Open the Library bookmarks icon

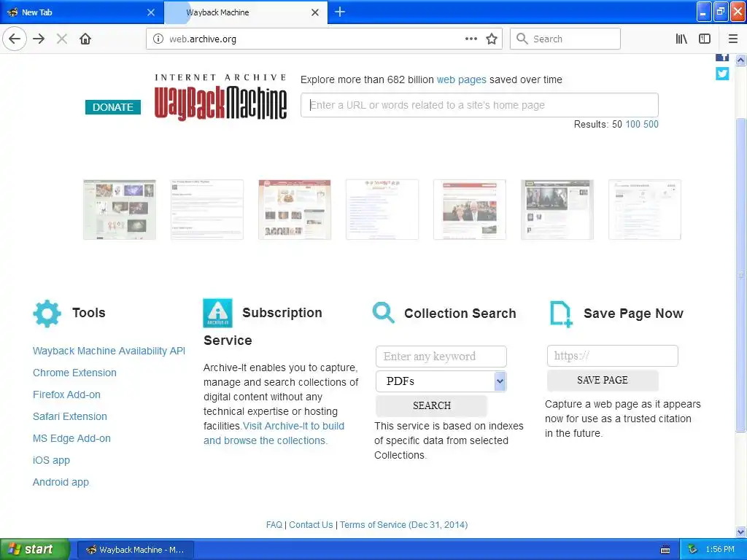681,39
